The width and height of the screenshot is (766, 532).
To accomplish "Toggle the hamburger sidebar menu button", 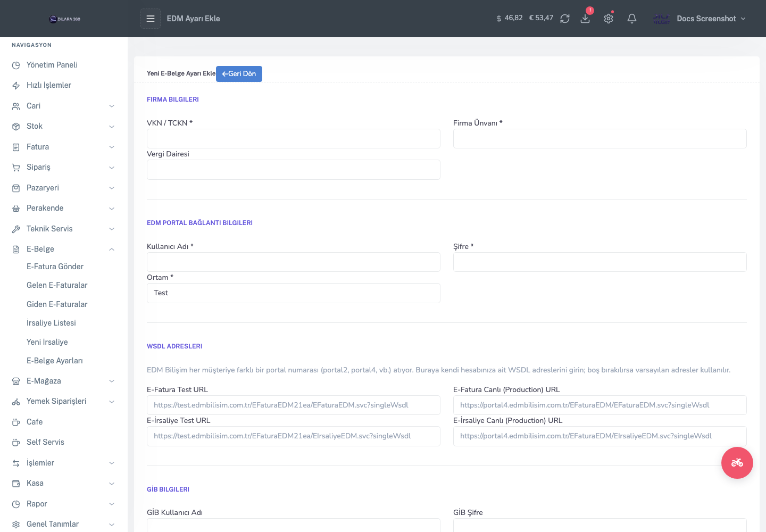I will [x=151, y=19].
